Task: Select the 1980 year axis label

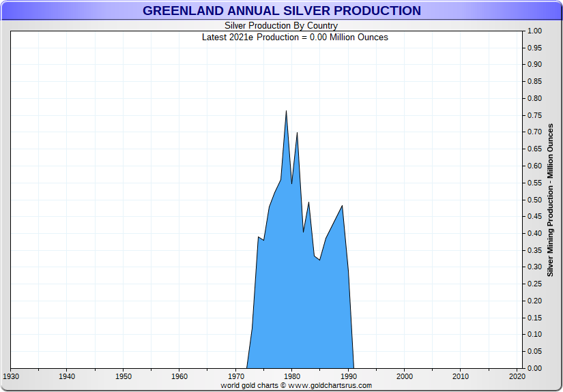Action: (292, 376)
